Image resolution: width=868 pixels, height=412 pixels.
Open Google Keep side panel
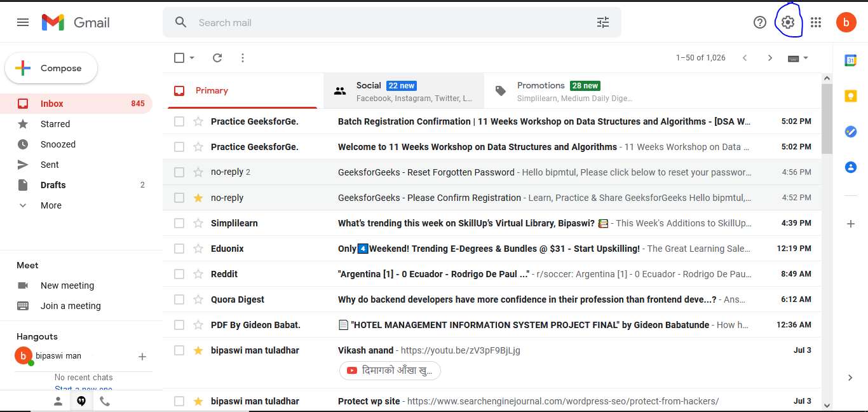click(850, 96)
